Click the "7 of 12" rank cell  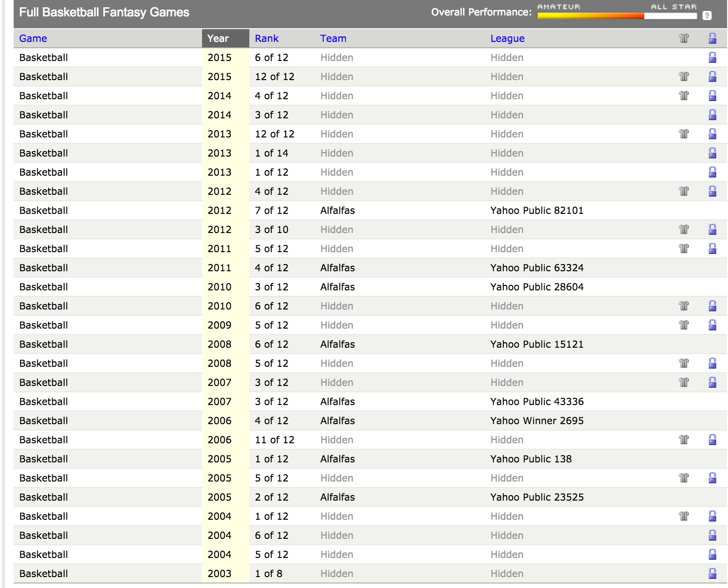click(272, 210)
